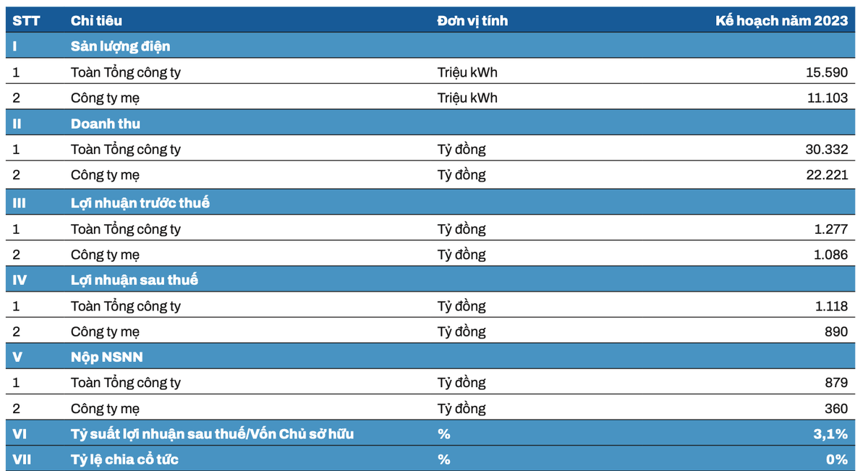Select the "Tỷ lệ chia cổ tức" row label
The image size is (868, 471).
point(124,459)
